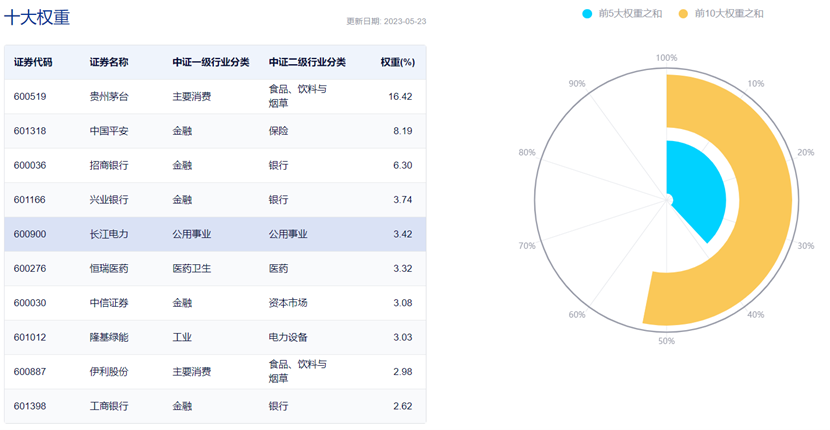830x430 pixels.
Task: Click the 十大权重 section title
Action: (x=38, y=18)
